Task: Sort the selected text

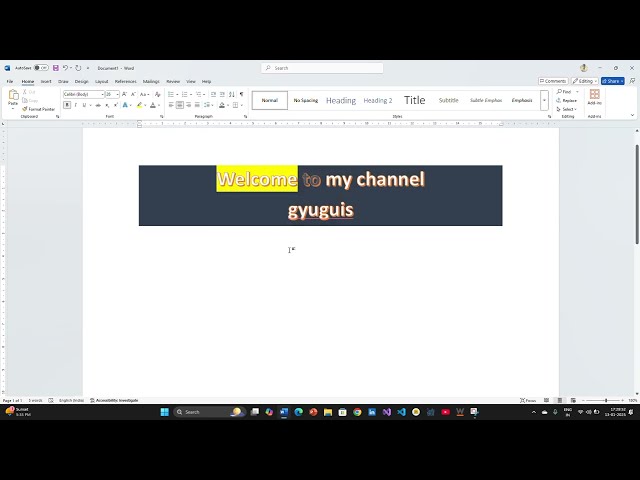Action: point(232,94)
